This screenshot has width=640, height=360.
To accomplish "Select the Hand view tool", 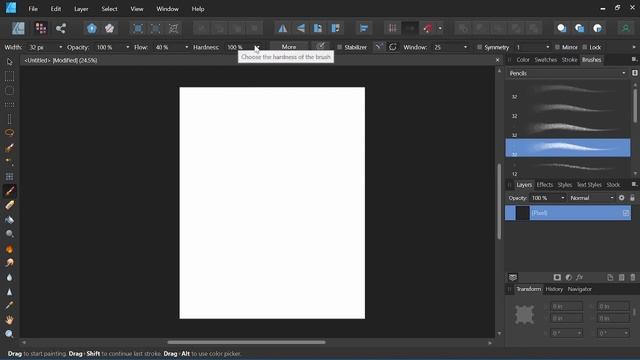I will (x=9, y=320).
